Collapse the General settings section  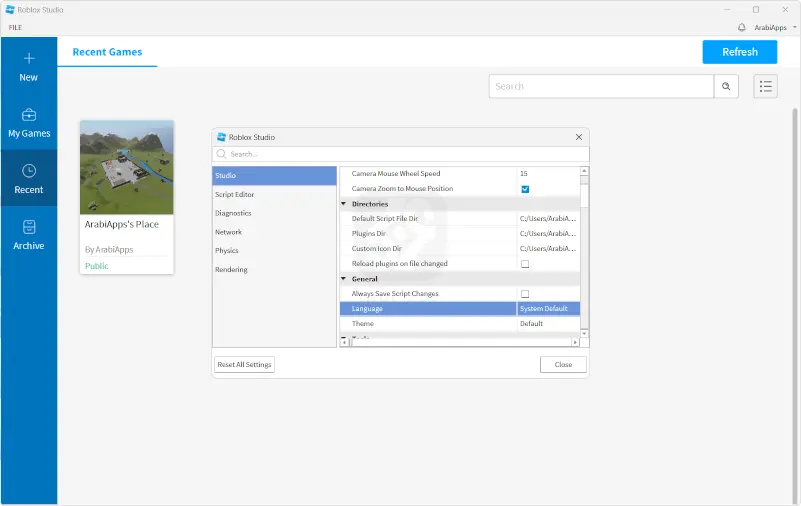pos(344,279)
